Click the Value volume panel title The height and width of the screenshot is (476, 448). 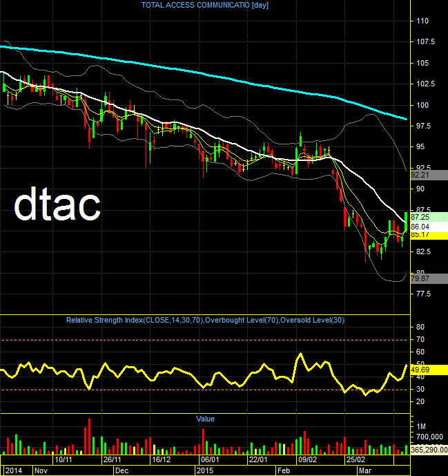point(205,419)
